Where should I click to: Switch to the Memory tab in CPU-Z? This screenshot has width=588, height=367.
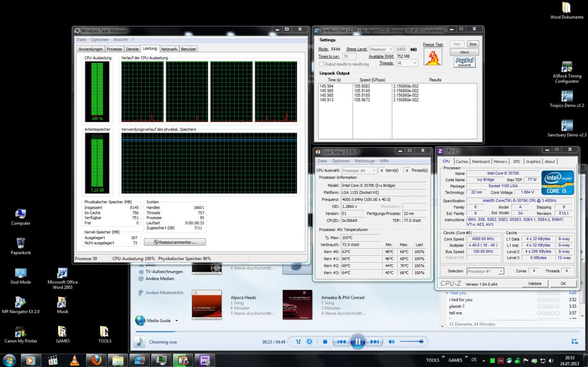[x=500, y=162]
